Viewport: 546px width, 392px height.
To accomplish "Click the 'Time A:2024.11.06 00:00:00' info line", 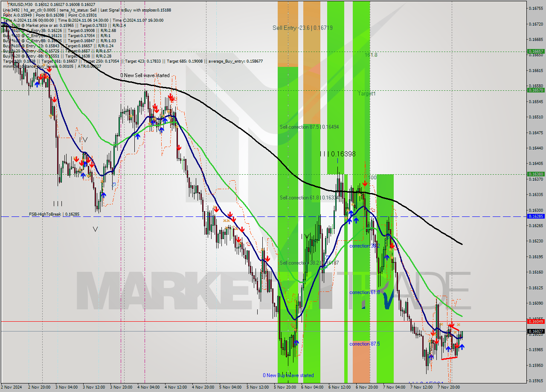I will 83,20.
